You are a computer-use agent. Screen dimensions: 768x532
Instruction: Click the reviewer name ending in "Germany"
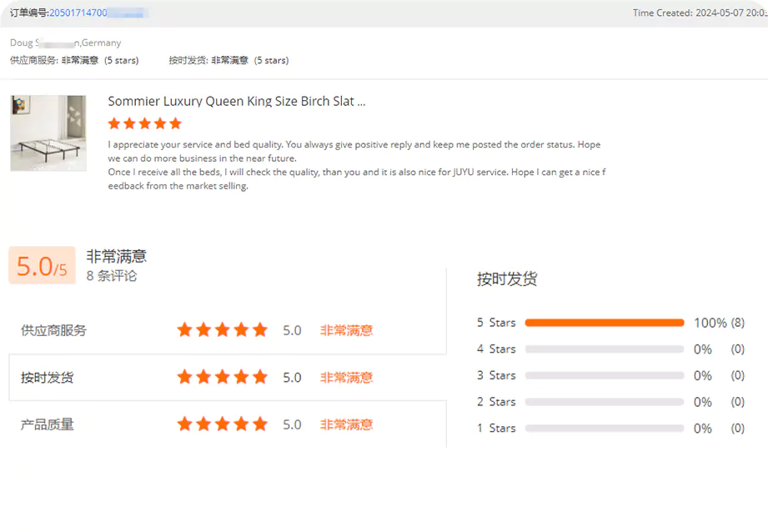pyautogui.click(x=66, y=43)
